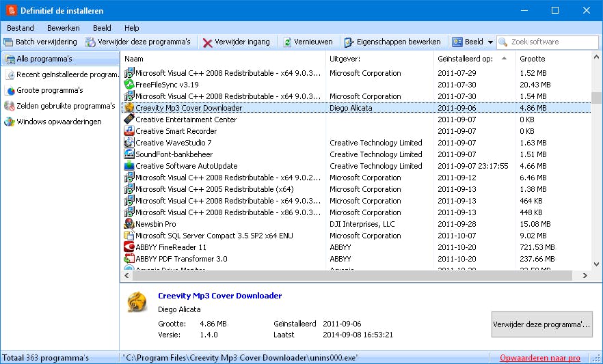The width and height of the screenshot is (603, 364).
Task: Click Vernieuwen toolbar label
Action: coord(313,42)
